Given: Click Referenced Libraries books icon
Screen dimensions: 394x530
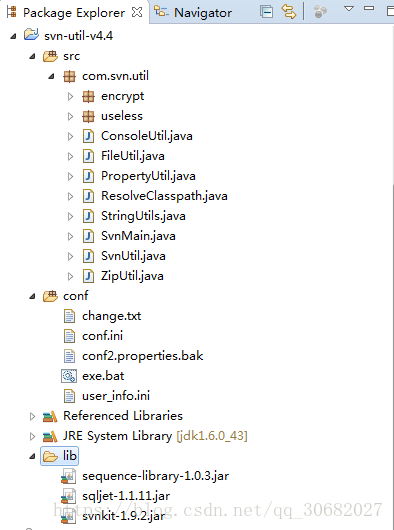Looking at the screenshot, I should click(x=50, y=416).
